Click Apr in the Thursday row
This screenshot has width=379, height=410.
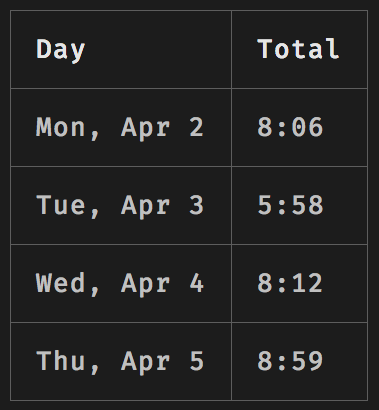click(146, 363)
